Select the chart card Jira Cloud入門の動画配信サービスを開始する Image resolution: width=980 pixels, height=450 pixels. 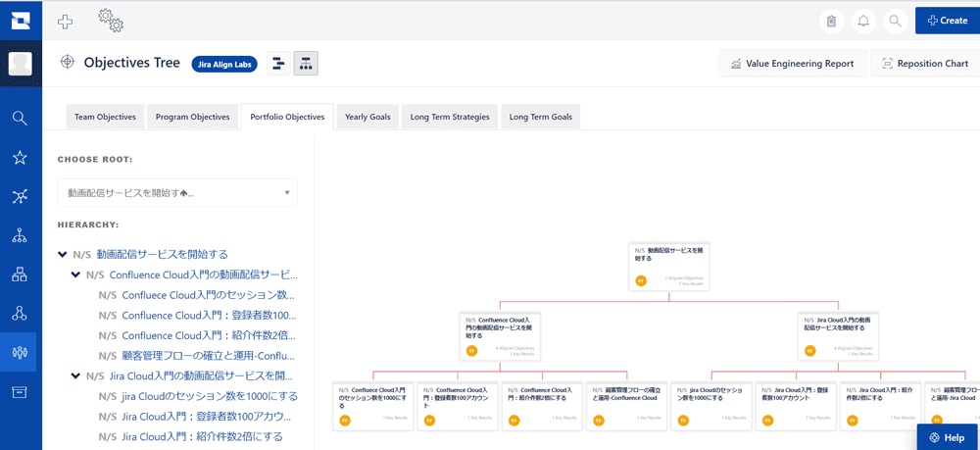[x=839, y=336]
